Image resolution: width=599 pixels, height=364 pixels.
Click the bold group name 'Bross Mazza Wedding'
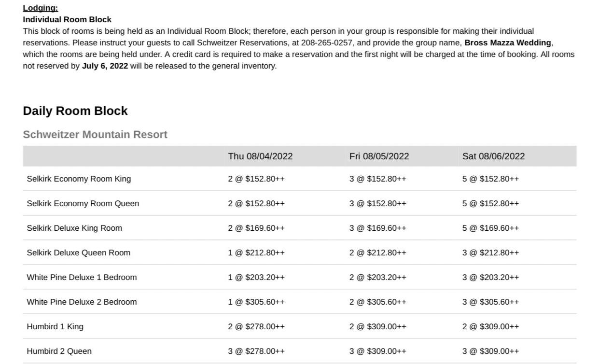pos(507,43)
